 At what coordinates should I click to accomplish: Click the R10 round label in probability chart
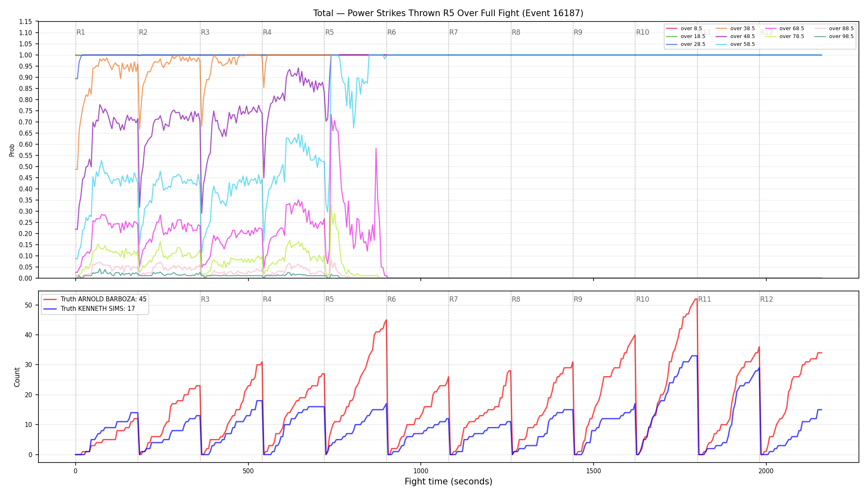642,32
